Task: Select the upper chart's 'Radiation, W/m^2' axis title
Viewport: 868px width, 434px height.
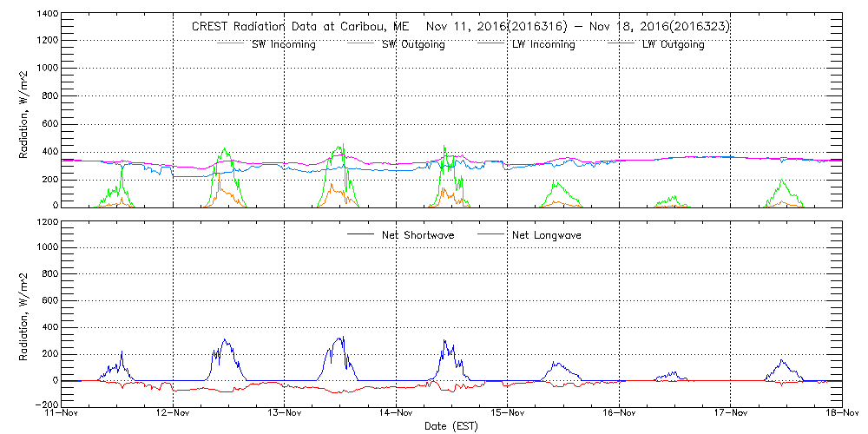Action: (x=25, y=114)
